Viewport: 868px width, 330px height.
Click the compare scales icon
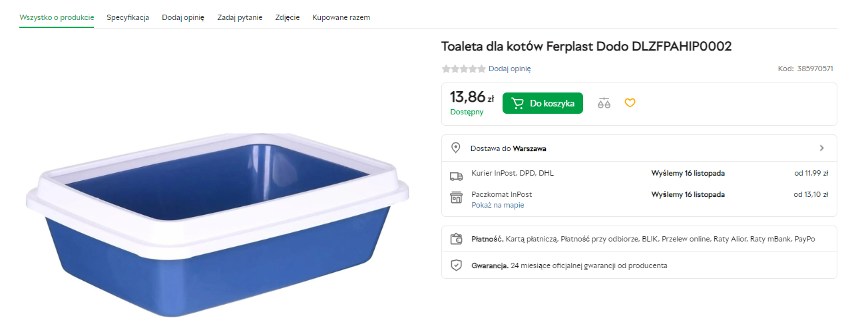[x=604, y=103]
